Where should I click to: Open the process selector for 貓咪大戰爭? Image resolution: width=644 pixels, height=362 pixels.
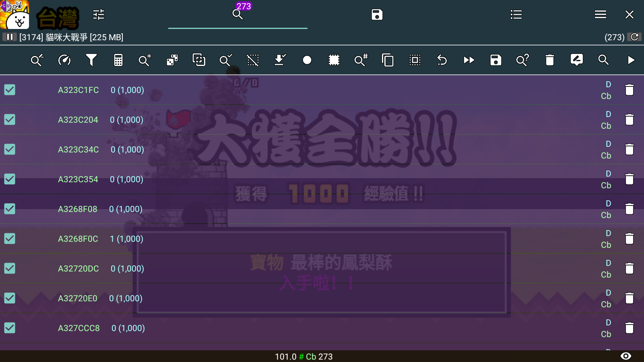coord(71,37)
